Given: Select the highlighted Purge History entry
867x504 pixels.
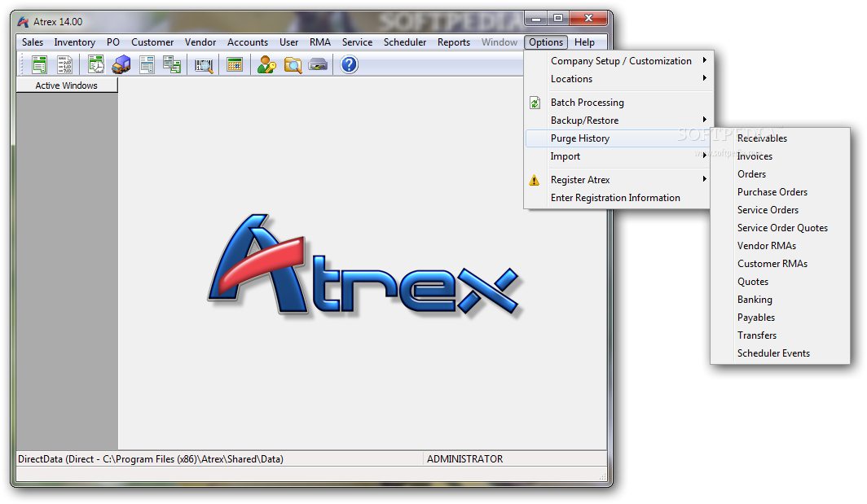Looking at the screenshot, I should coord(618,138).
